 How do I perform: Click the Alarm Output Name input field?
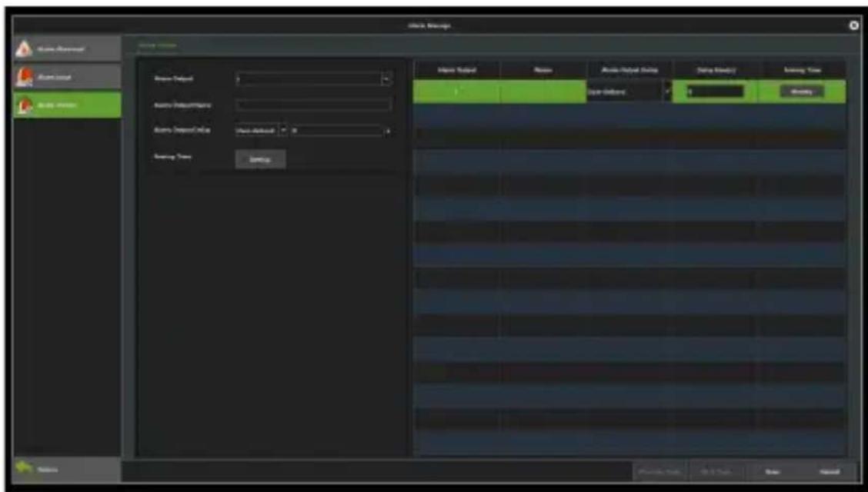tap(314, 105)
